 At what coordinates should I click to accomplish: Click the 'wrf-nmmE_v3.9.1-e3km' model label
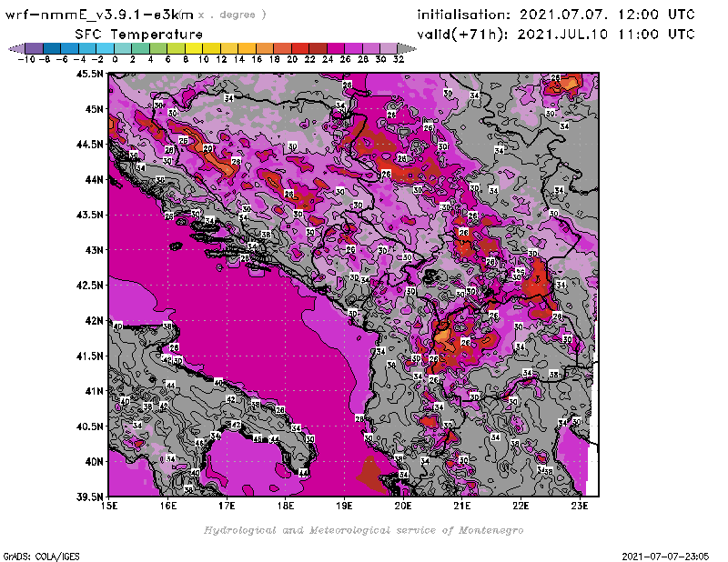click(x=99, y=15)
